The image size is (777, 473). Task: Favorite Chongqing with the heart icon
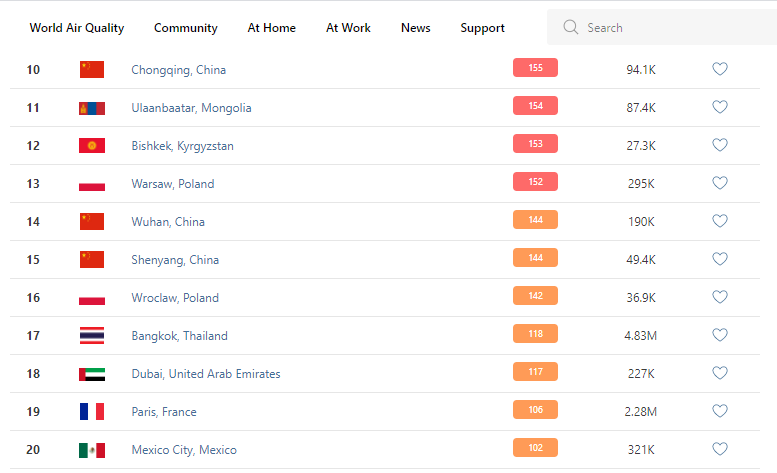click(720, 70)
